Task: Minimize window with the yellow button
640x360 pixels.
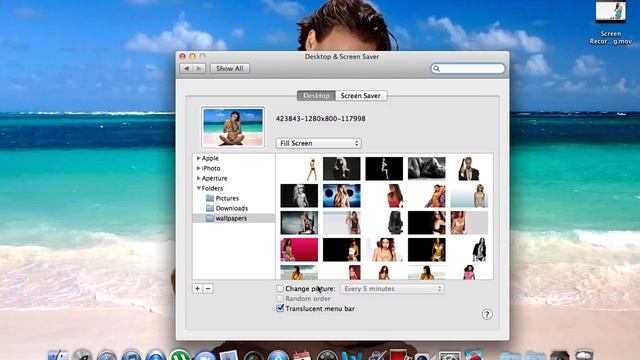Action: tap(192, 56)
